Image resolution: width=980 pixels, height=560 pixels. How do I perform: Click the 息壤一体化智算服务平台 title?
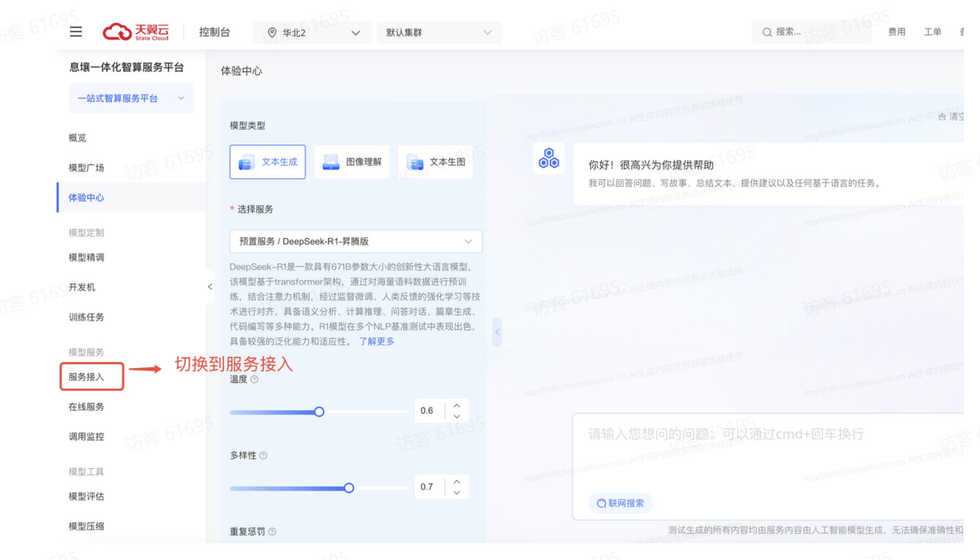click(x=127, y=67)
